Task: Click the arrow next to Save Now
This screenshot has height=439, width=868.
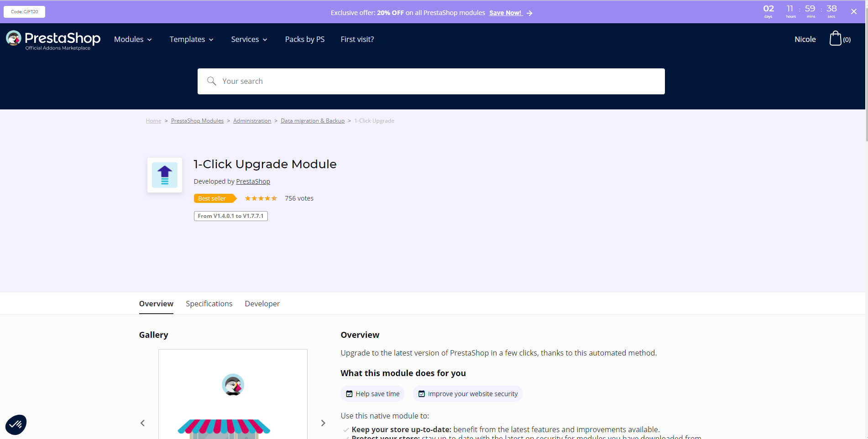Action: click(529, 13)
